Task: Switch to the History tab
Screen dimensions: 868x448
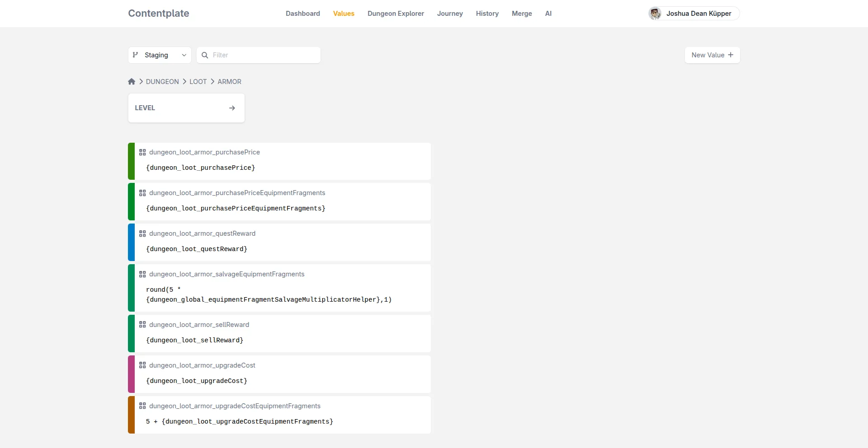Action: 487,14
